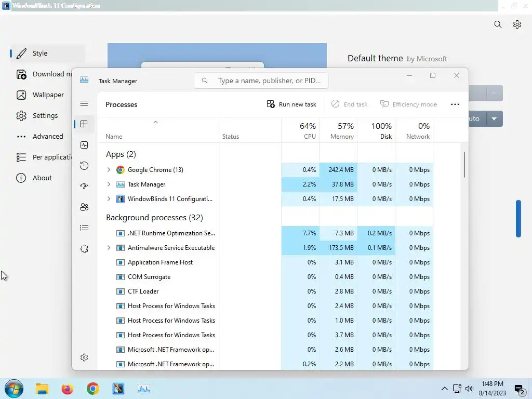Sort processes by CPU column

click(x=300, y=130)
